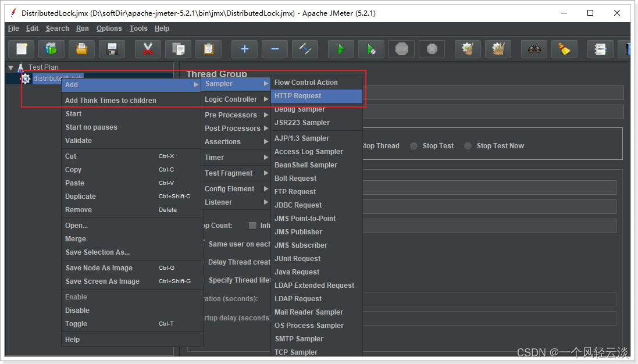Viewport: 638px width, 364px height.
Task: Click the Duration (seconds) input field
Action: [x=489, y=299]
